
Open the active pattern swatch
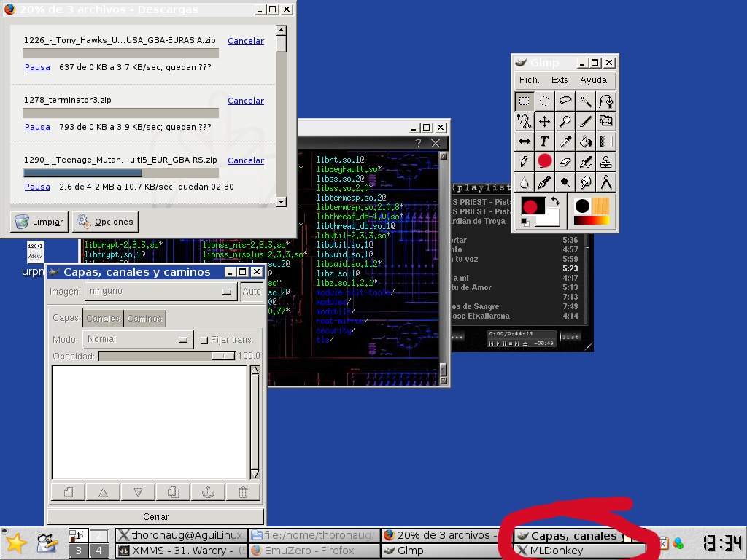click(601, 206)
